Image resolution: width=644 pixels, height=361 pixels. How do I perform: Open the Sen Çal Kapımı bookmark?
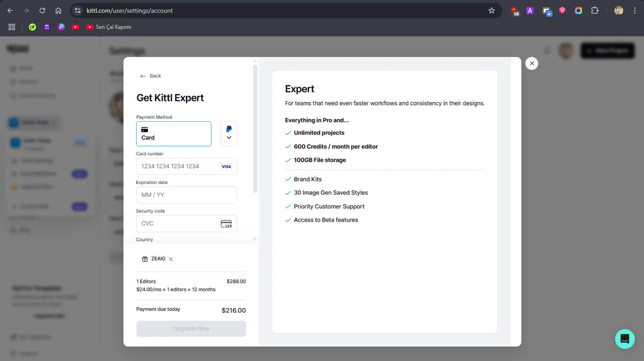(109, 27)
